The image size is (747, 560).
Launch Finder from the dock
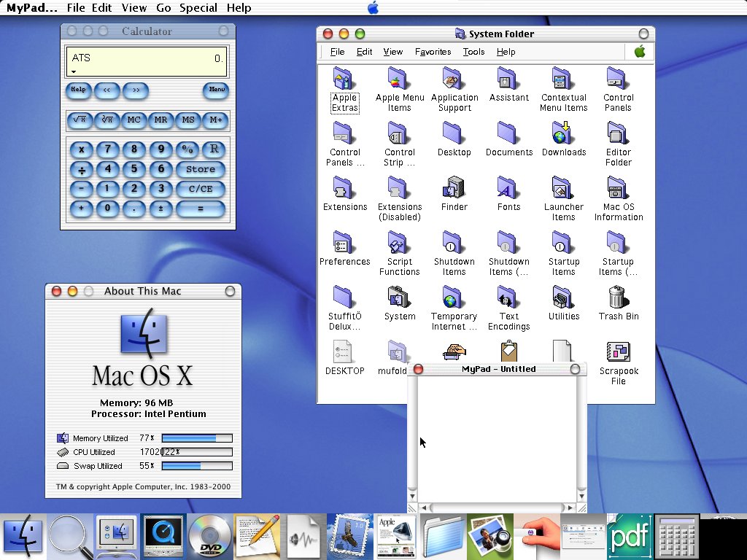pos(23,537)
